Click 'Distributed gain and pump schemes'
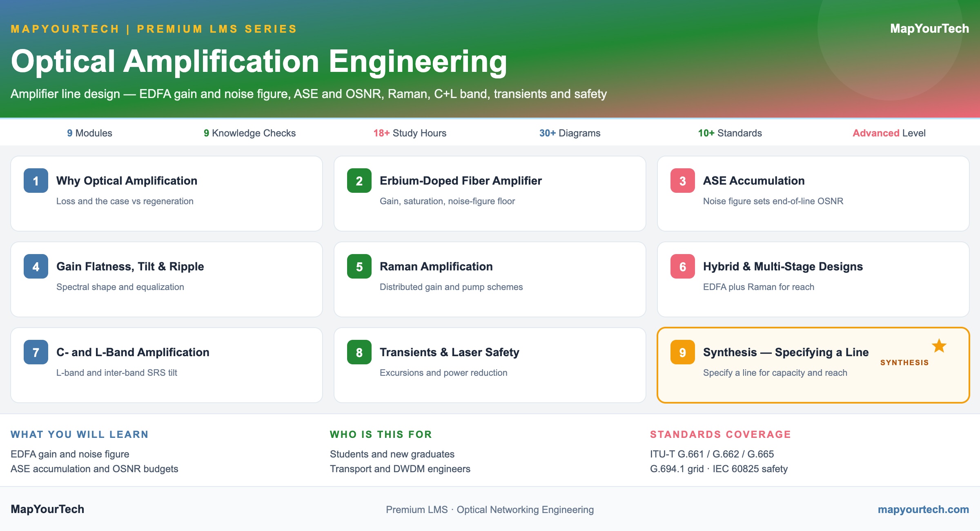Image resolution: width=980 pixels, height=531 pixels. pyautogui.click(x=451, y=287)
